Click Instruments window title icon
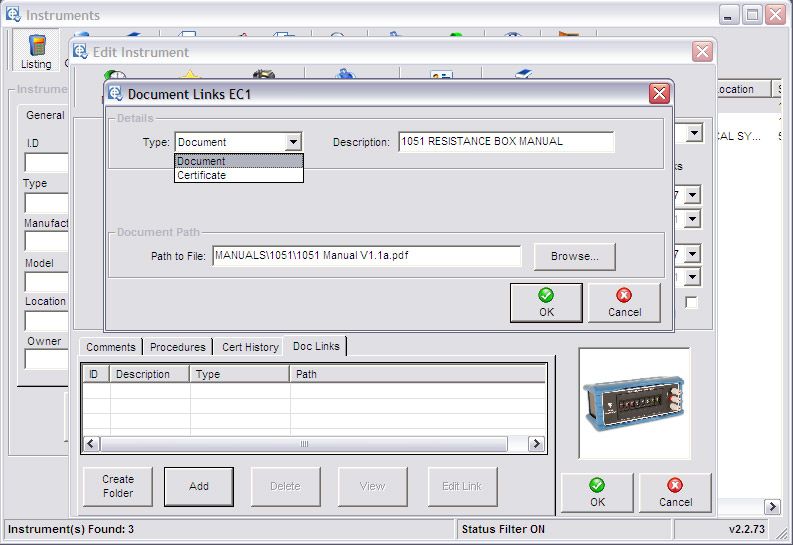Screen dimensions: 793x545 (x=14, y=15)
